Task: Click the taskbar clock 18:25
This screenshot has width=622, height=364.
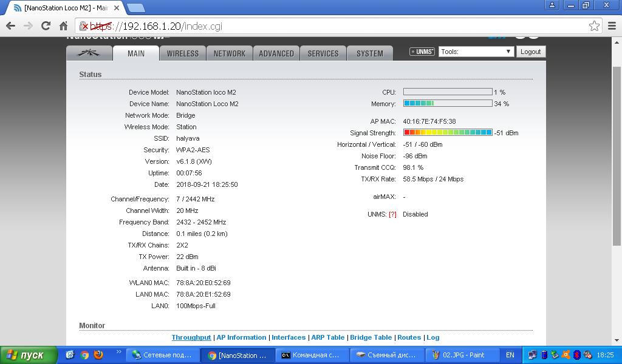Action: tap(606, 355)
